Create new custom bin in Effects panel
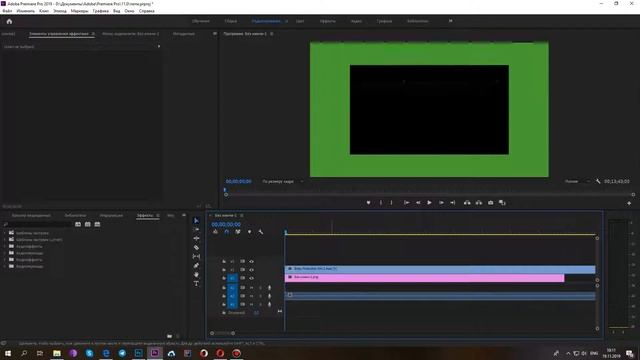 (x=169, y=336)
